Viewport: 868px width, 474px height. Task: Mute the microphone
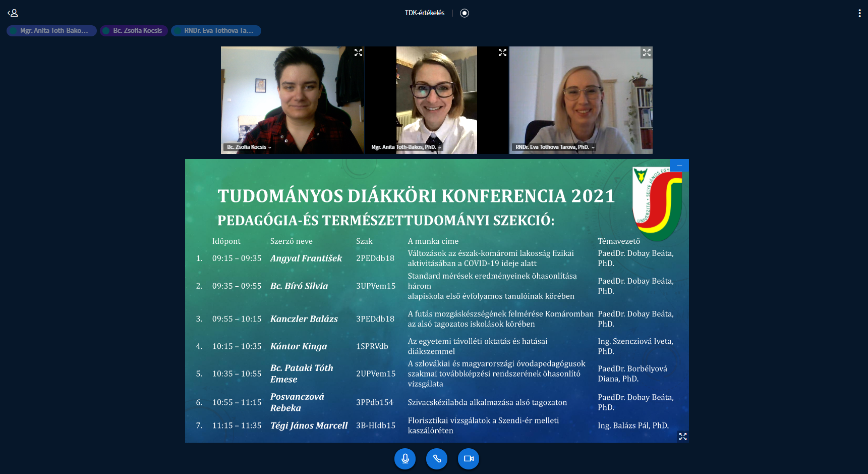(405, 459)
